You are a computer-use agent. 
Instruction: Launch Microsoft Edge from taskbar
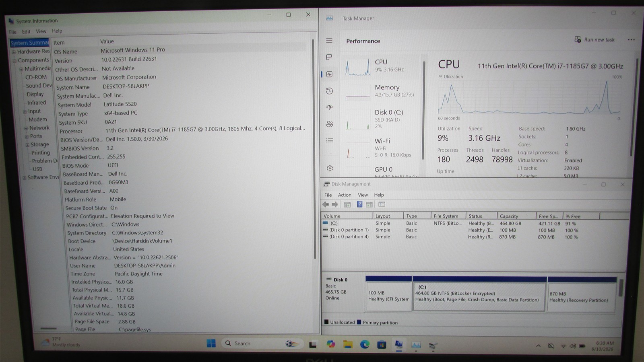point(365,344)
